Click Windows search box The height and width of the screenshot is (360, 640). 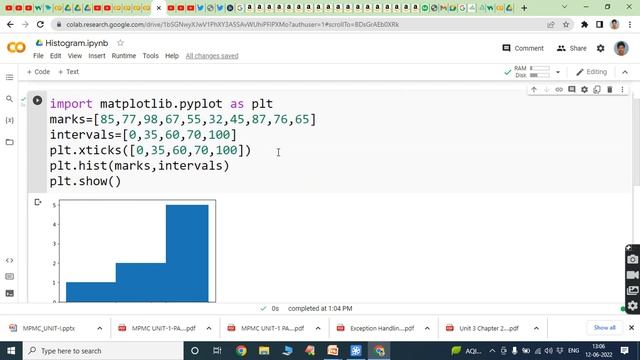coord(103,351)
